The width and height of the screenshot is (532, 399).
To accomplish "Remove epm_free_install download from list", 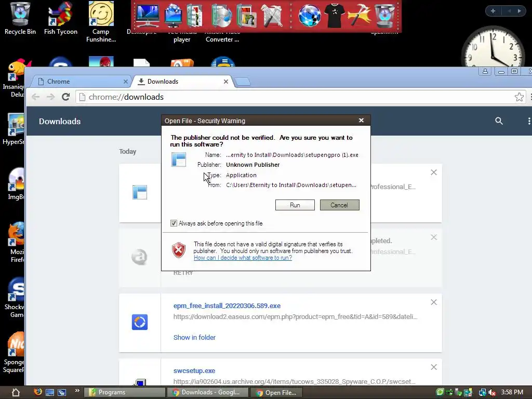I will (x=434, y=302).
